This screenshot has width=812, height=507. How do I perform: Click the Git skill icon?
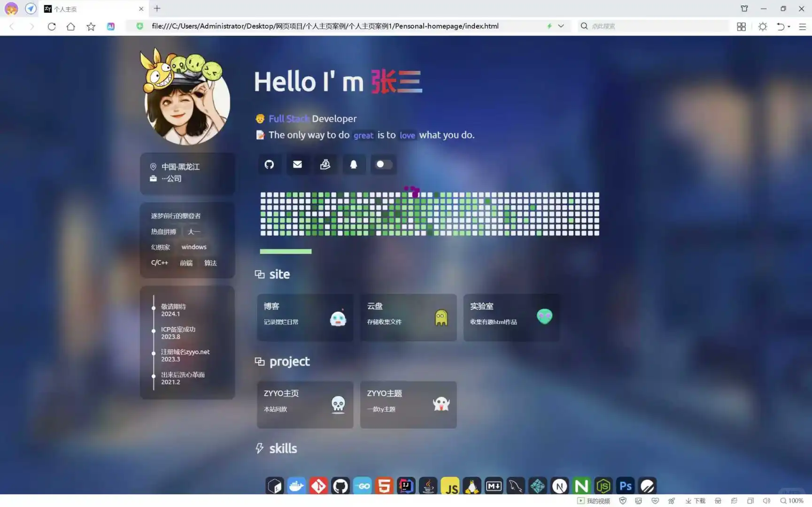pyautogui.click(x=318, y=486)
